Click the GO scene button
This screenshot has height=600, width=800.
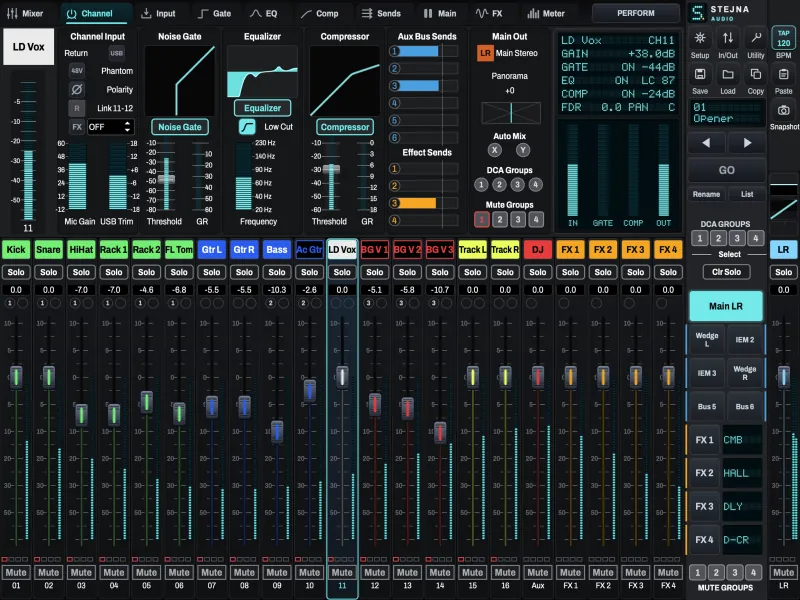[727, 170]
